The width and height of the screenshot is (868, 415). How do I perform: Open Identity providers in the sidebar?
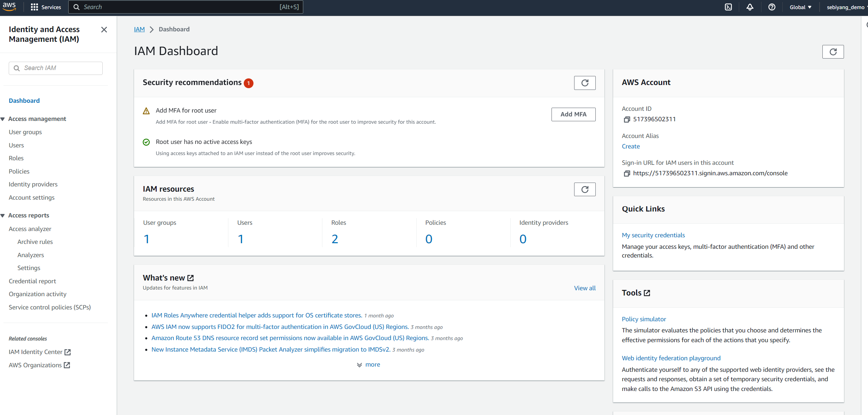[x=33, y=184]
